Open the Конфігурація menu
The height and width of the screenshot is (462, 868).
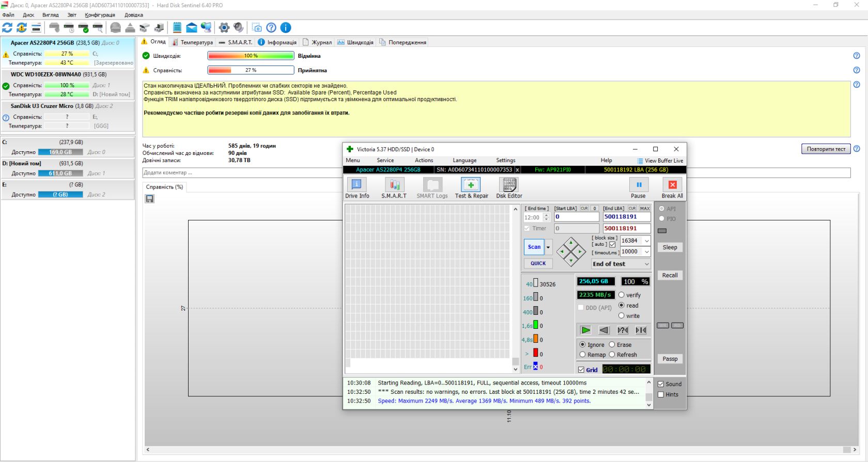[100, 15]
